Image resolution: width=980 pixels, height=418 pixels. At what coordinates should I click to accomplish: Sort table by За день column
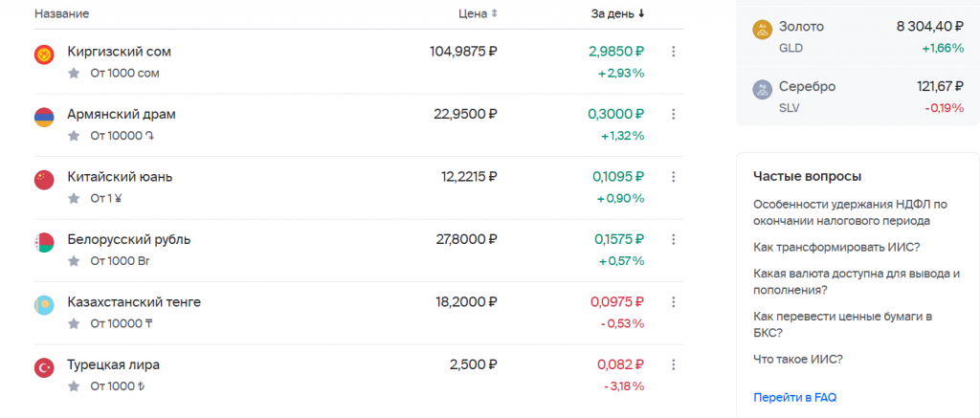[x=618, y=13]
